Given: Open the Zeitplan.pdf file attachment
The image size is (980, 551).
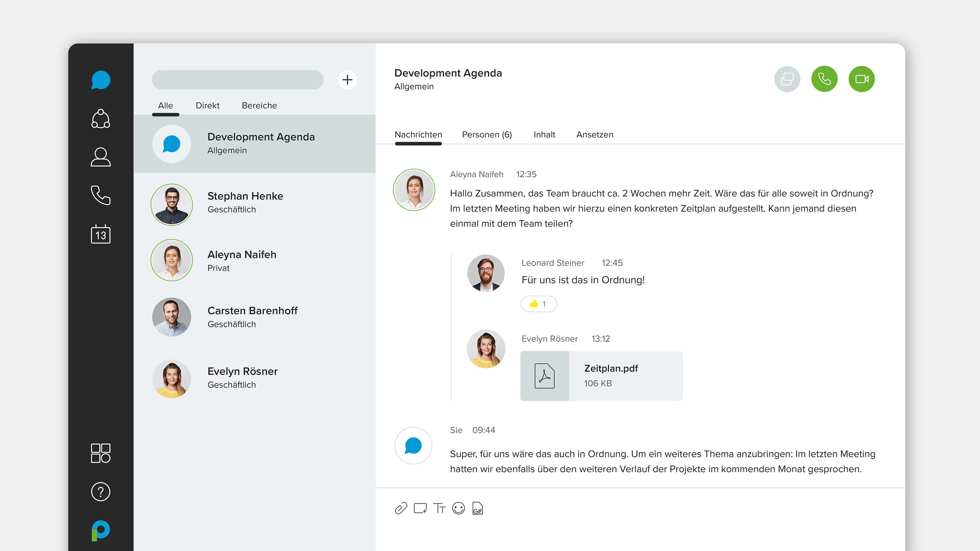Looking at the screenshot, I should (601, 376).
